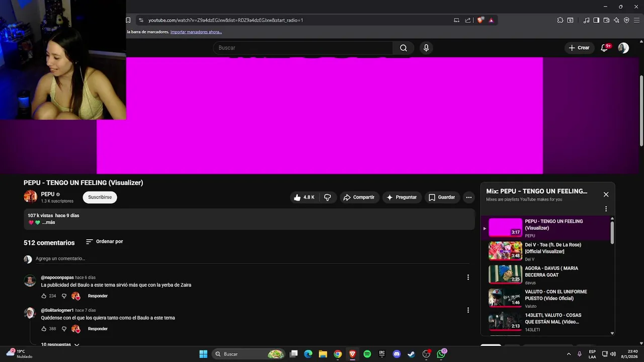Open the account avatar menu
The width and height of the screenshot is (644, 362).
click(623, 48)
